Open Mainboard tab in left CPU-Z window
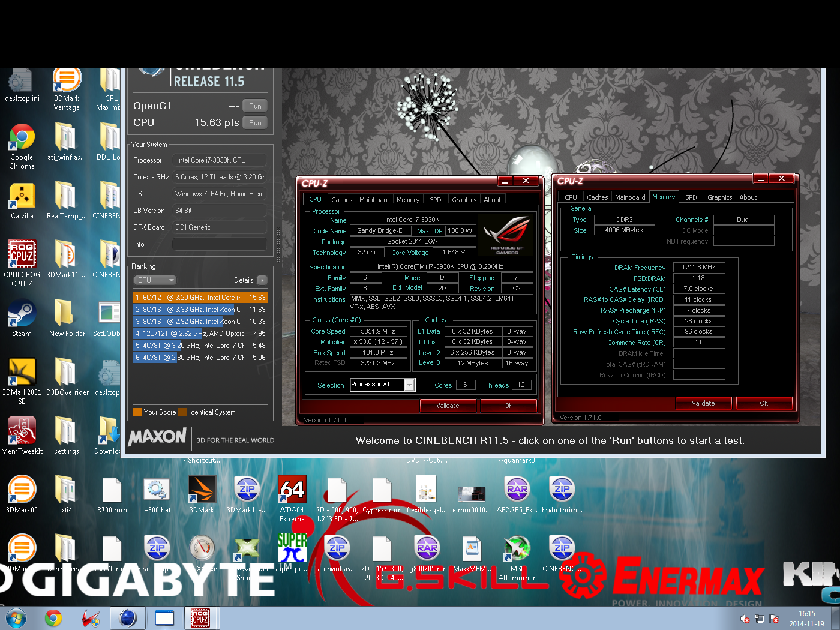 pyautogui.click(x=374, y=200)
